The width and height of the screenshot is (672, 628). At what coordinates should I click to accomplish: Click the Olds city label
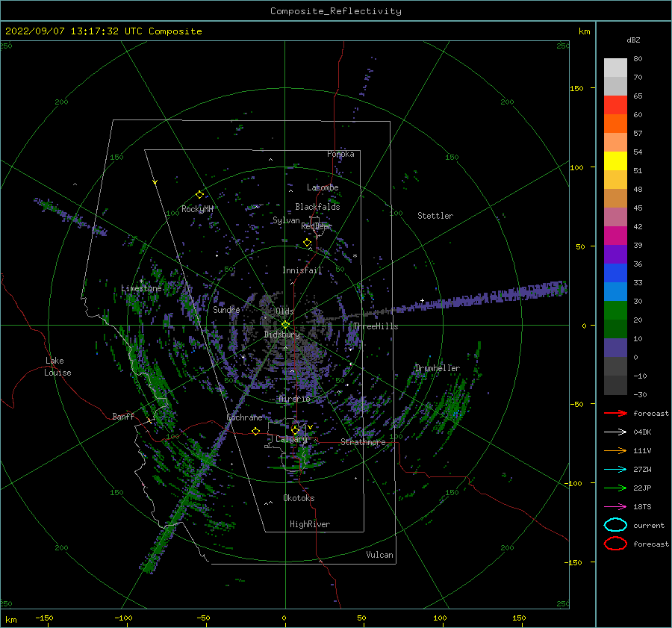pyautogui.click(x=284, y=311)
